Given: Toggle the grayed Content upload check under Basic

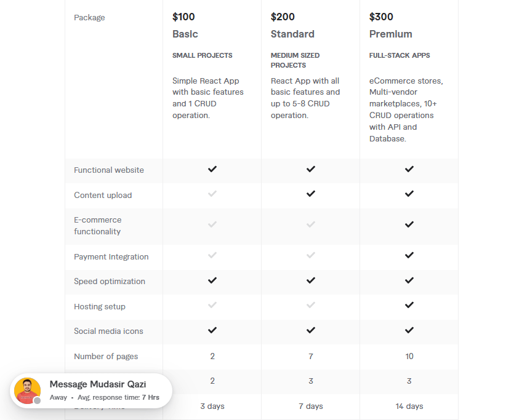Looking at the screenshot, I should tap(212, 194).
